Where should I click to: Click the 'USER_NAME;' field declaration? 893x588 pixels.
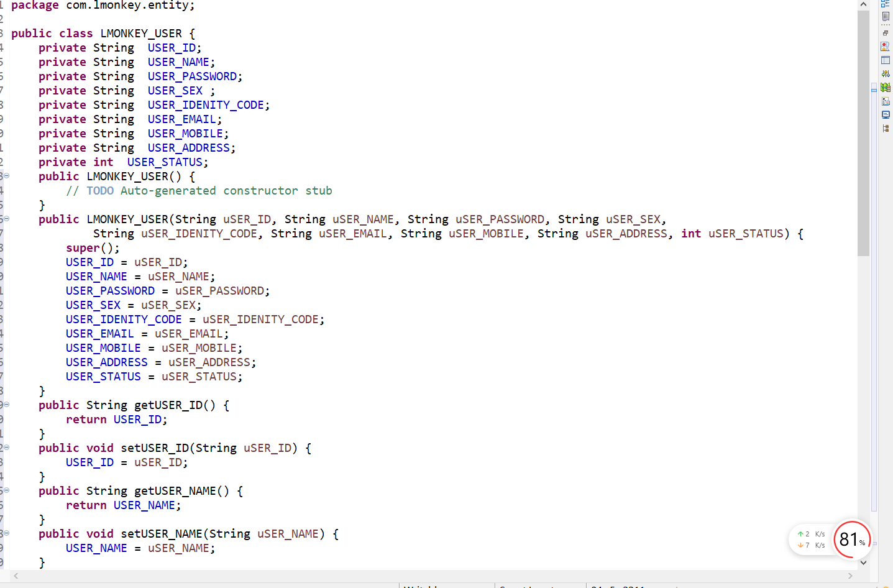point(181,62)
